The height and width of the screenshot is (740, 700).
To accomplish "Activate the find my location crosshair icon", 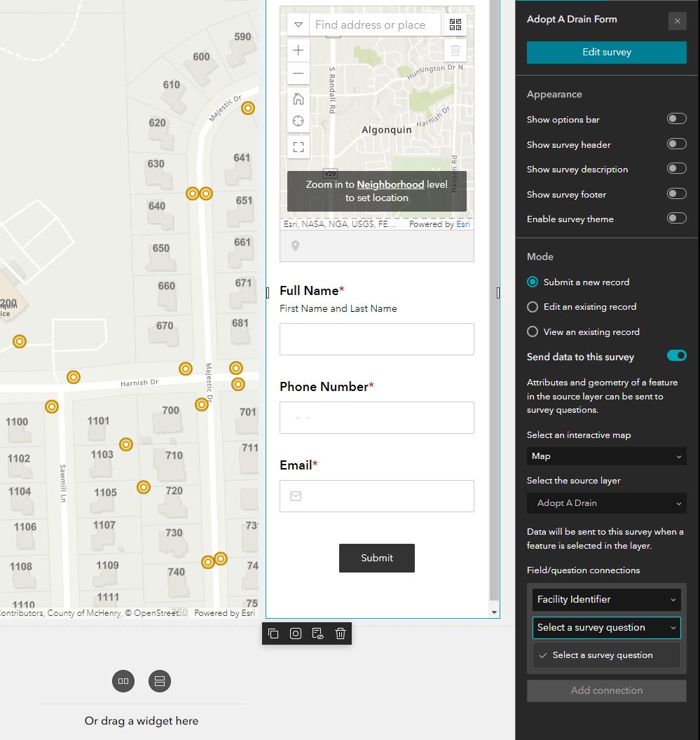I will point(297,120).
